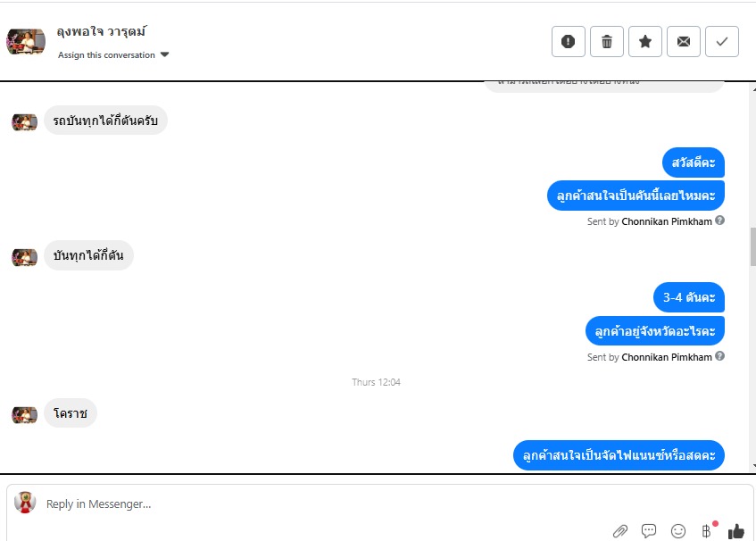Attach a file with paperclip icon
The height and width of the screenshot is (541, 756).
point(620,531)
